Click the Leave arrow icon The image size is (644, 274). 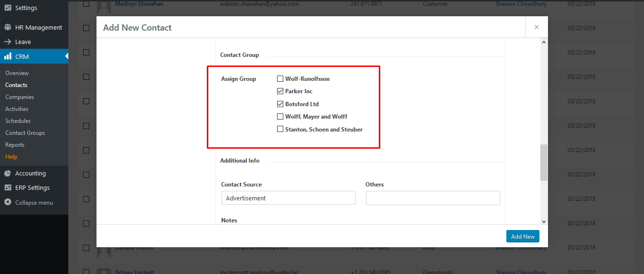pyautogui.click(x=8, y=42)
